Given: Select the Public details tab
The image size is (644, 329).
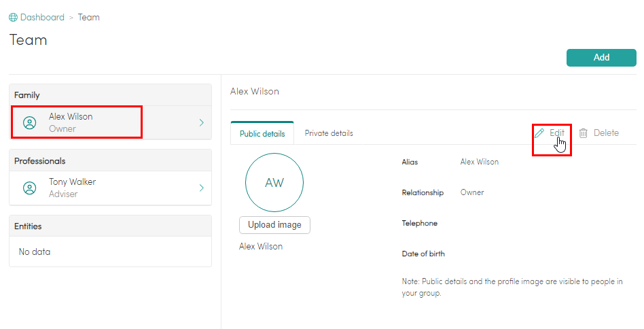Looking at the screenshot, I should tap(262, 134).
